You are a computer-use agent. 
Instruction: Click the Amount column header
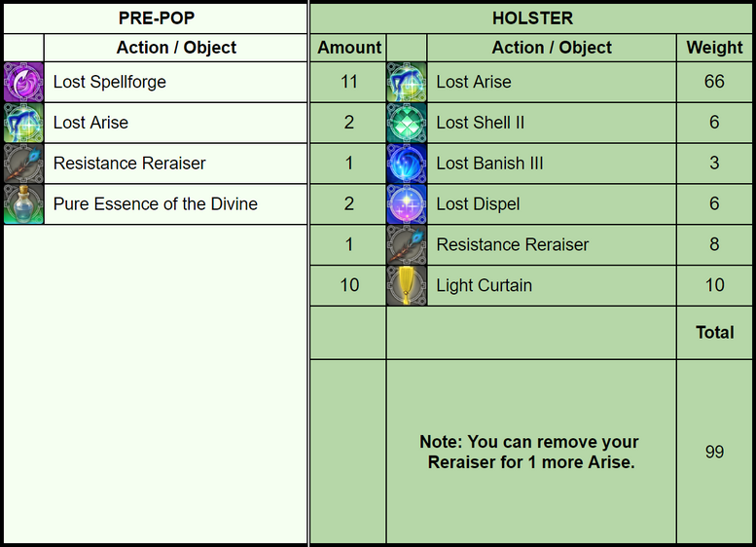(349, 48)
